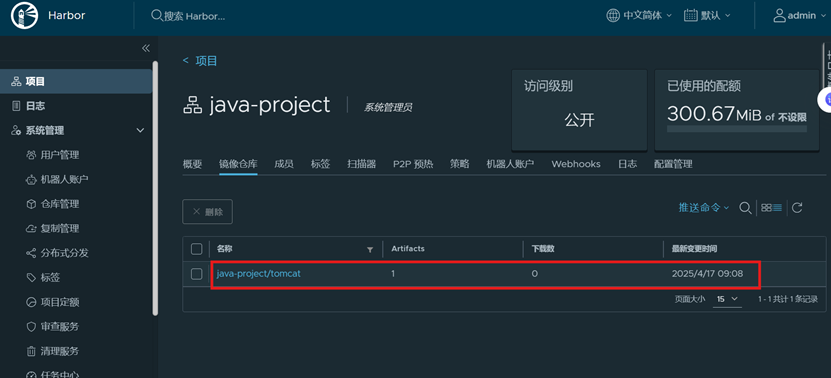Screen dimensions: 831x378
Task: Click the 300.67MiB quota value
Action: click(x=713, y=115)
